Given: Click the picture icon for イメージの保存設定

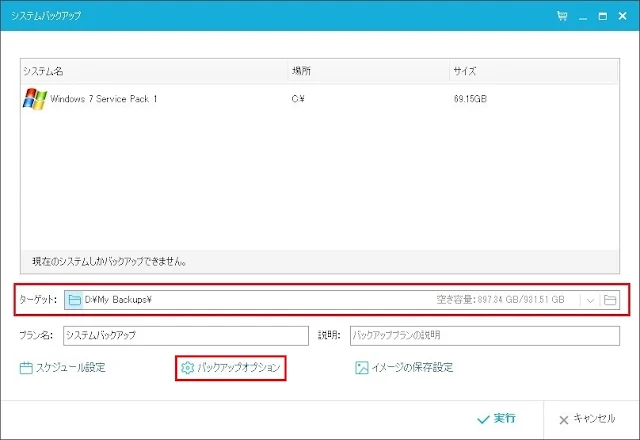Looking at the screenshot, I should click(x=362, y=368).
